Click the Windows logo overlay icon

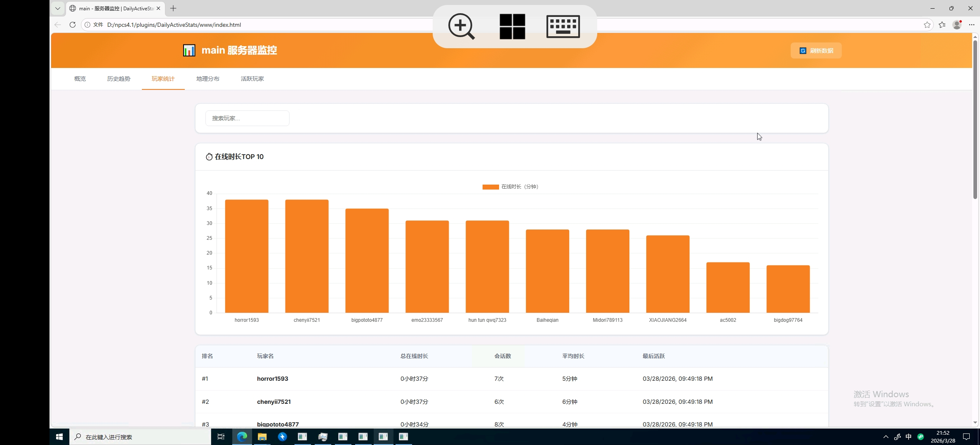click(x=512, y=26)
